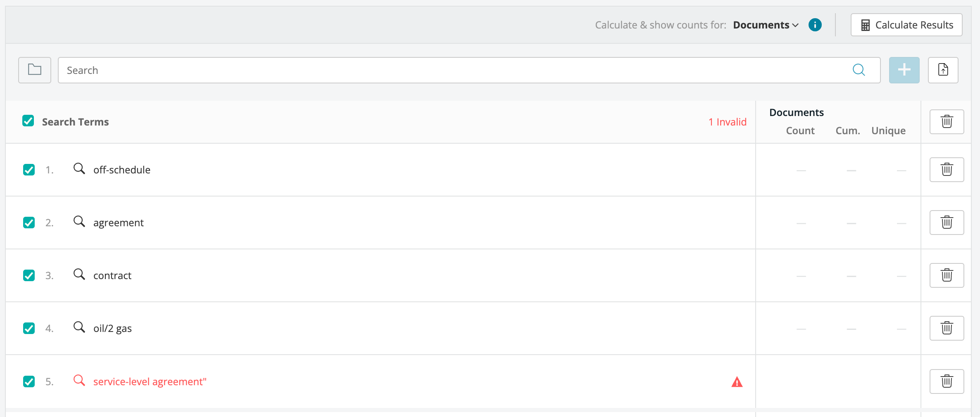Click magnifier icon beside off-schedule
The height and width of the screenshot is (417, 980).
pyautogui.click(x=79, y=169)
